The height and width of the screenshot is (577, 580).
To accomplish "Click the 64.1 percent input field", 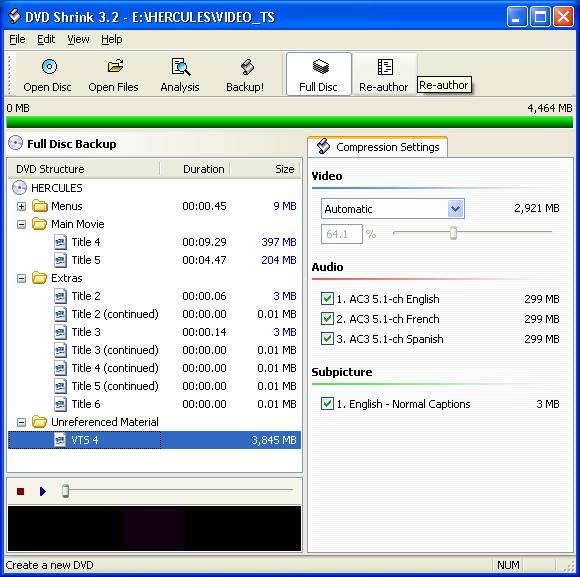I will pos(341,234).
